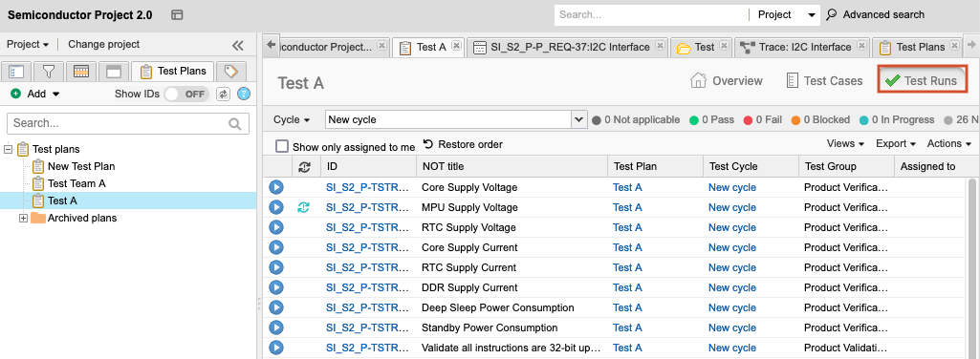Open the Baselines icon tab
This screenshot has height=359, width=980.
coord(113,72)
